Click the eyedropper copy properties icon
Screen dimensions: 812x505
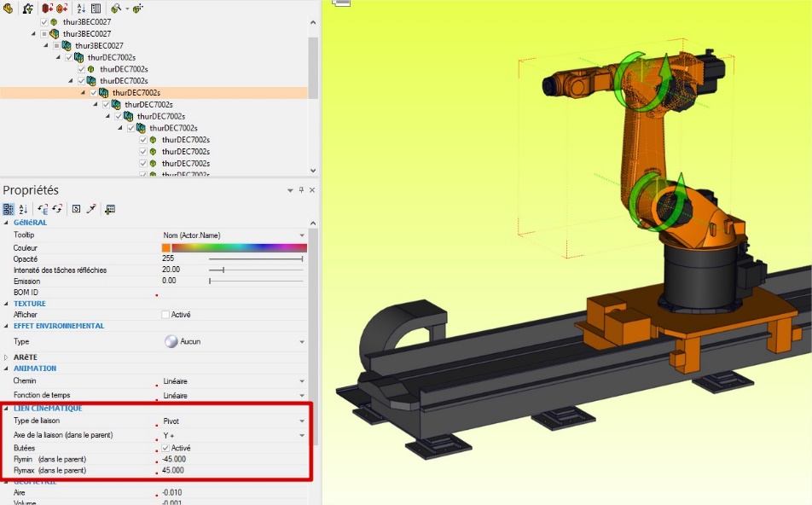coord(91,209)
